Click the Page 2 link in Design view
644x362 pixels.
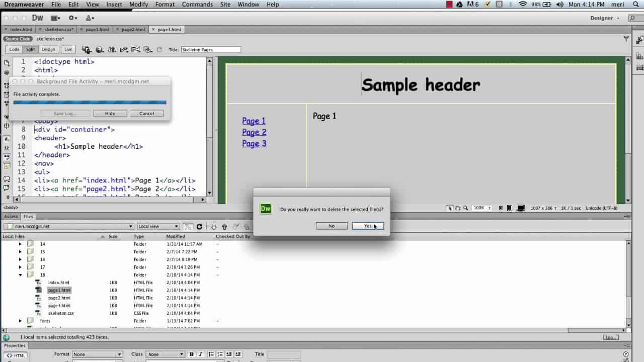coord(254,132)
